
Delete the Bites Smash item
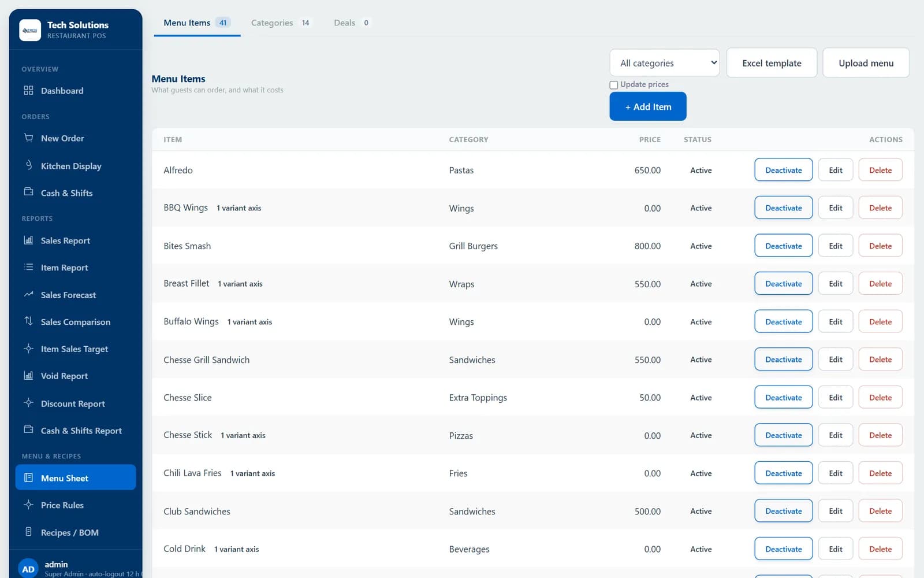(x=880, y=246)
